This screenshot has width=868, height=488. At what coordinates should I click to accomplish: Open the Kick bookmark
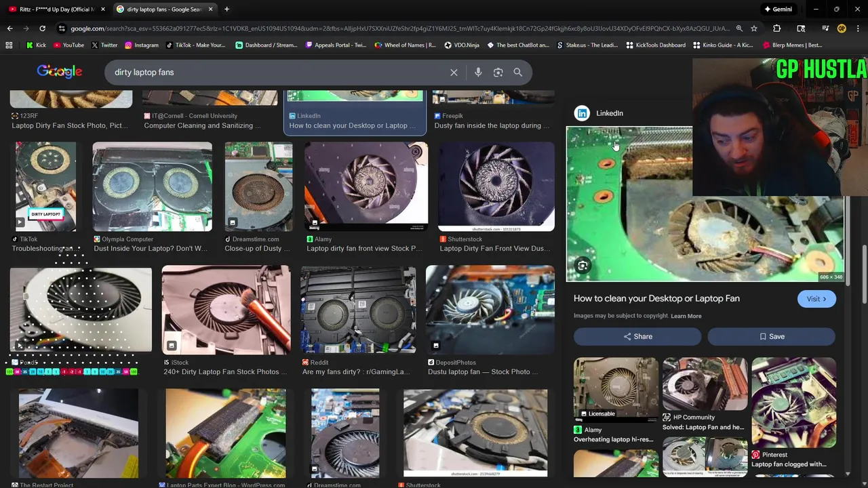[36, 45]
